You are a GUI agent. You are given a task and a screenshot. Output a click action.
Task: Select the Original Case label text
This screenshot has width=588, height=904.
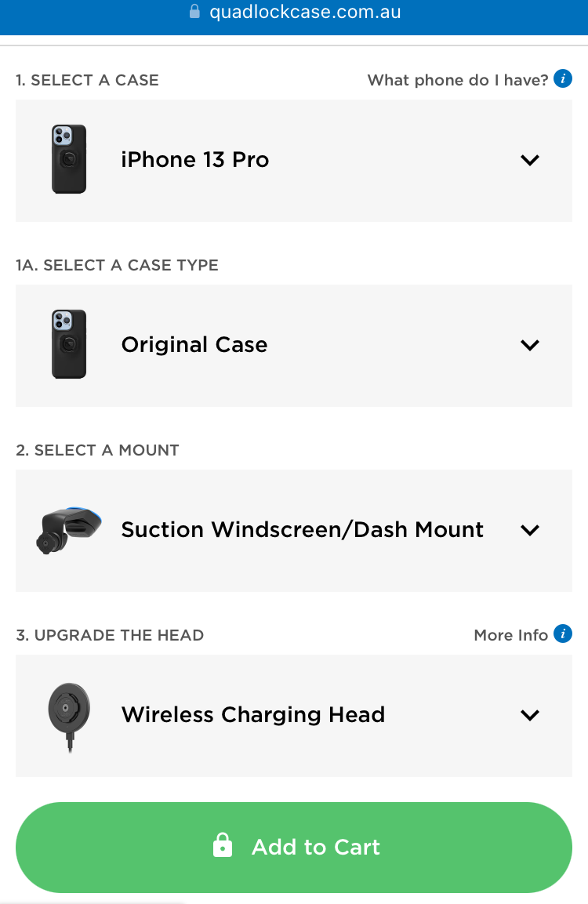[x=194, y=345]
